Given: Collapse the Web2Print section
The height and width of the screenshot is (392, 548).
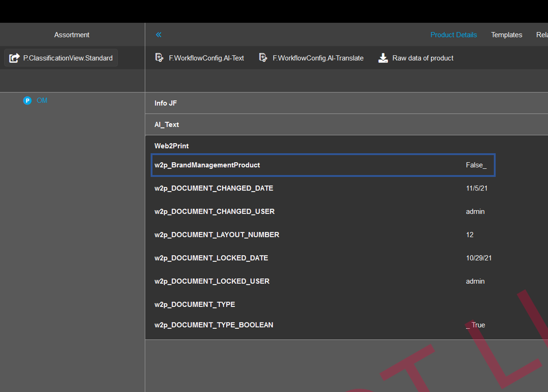Looking at the screenshot, I should click(172, 146).
